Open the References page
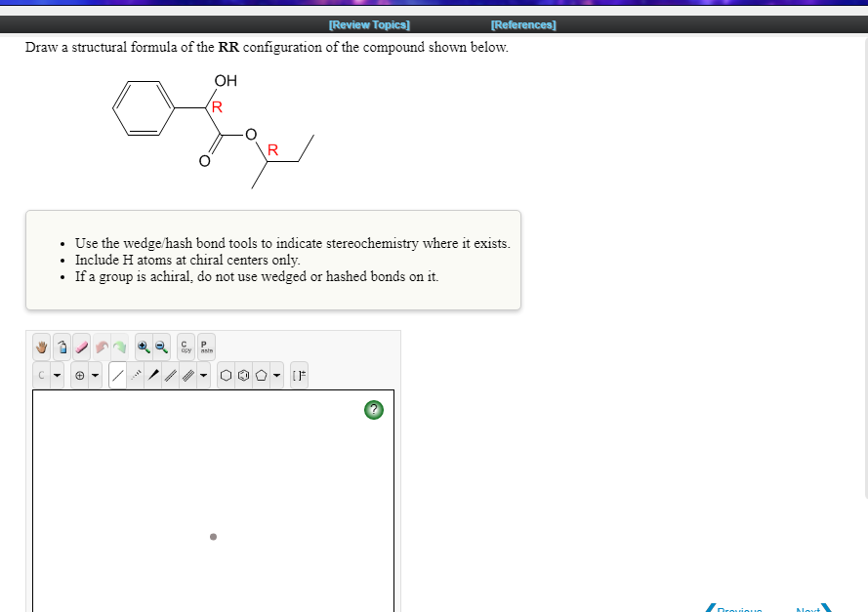 (x=522, y=24)
